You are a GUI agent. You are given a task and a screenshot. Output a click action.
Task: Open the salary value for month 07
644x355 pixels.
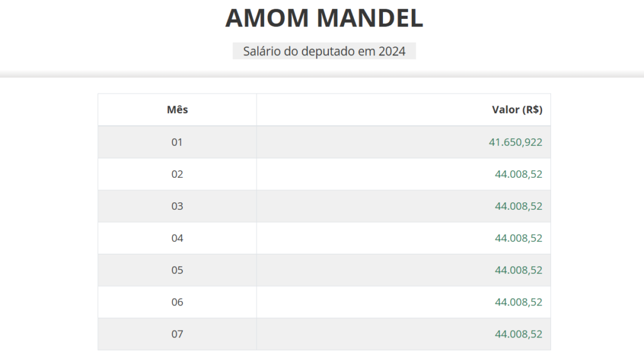tap(518, 334)
